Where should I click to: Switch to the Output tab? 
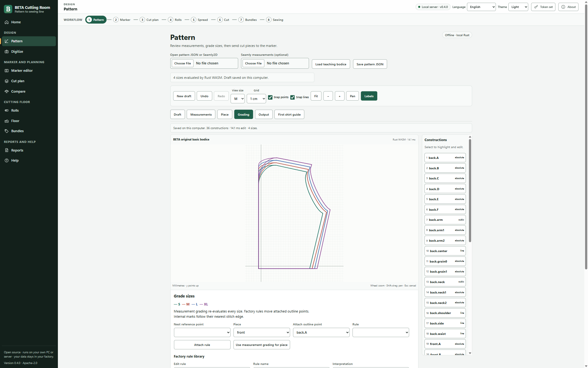tap(264, 114)
